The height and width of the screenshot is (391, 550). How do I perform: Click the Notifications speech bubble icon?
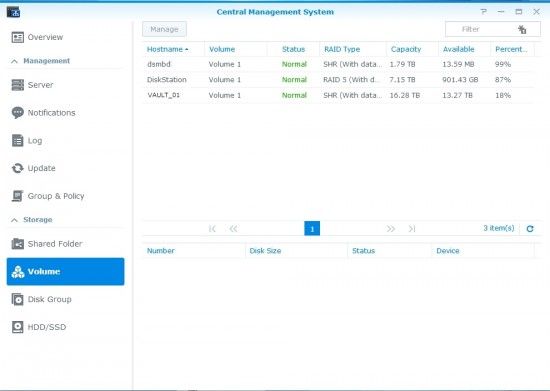click(x=18, y=113)
